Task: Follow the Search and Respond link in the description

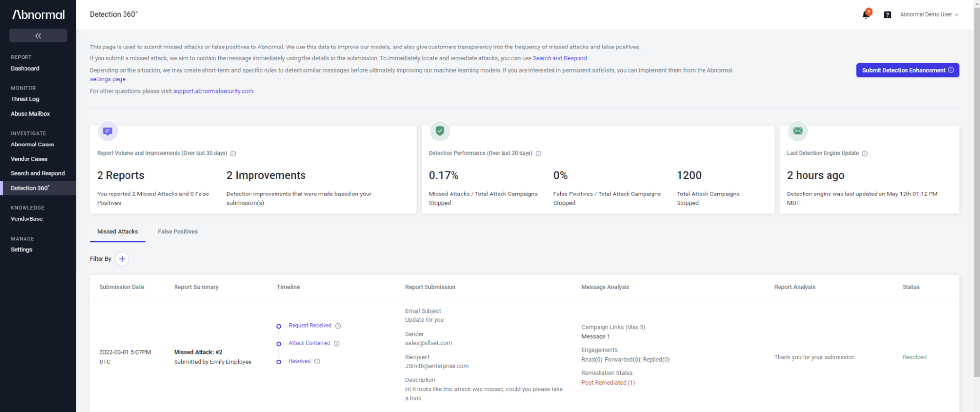Action: click(x=560, y=58)
